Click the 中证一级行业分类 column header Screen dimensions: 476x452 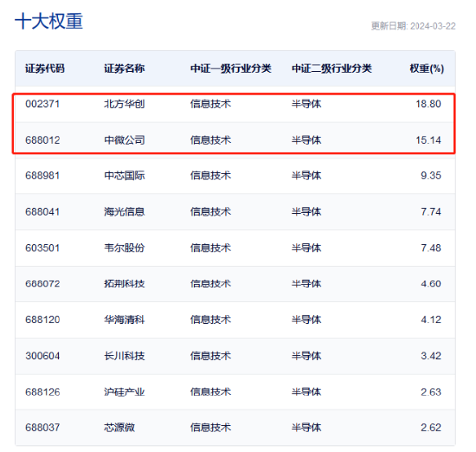231,68
